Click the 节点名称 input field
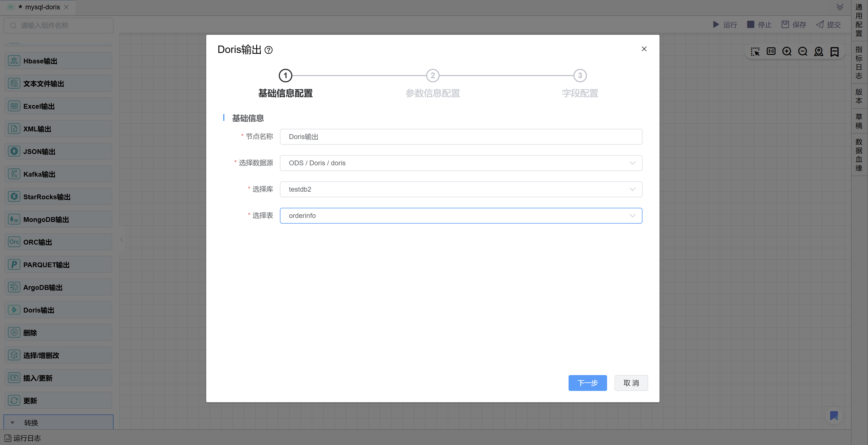The width and height of the screenshot is (868, 445). [x=461, y=137]
